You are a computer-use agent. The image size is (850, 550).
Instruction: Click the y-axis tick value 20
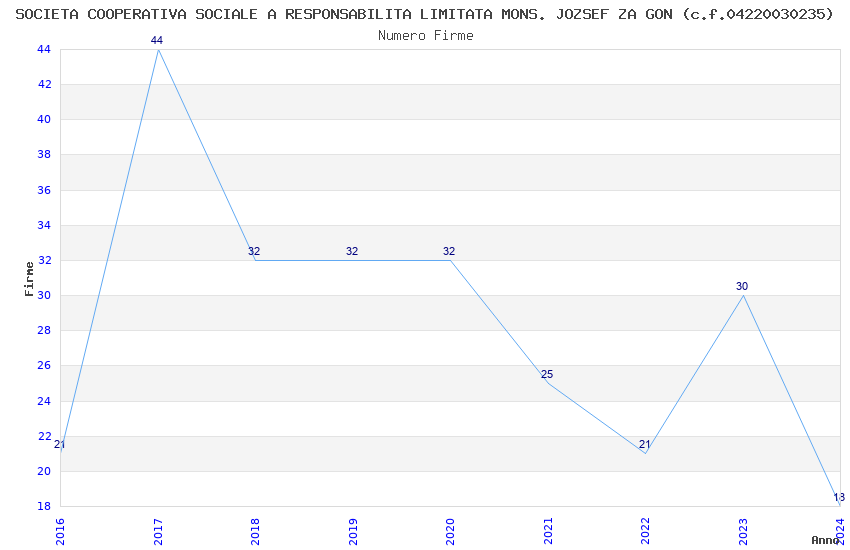[x=44, y=471]
